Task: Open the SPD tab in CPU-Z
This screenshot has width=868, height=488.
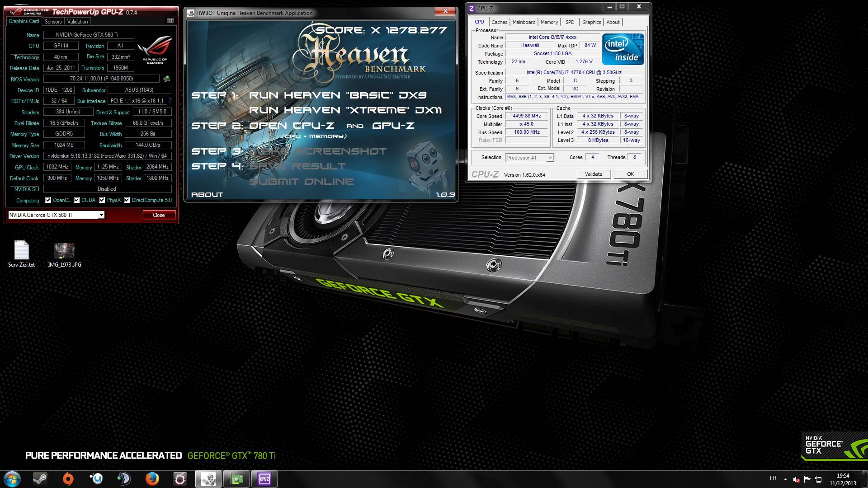Action: [570, 22]
